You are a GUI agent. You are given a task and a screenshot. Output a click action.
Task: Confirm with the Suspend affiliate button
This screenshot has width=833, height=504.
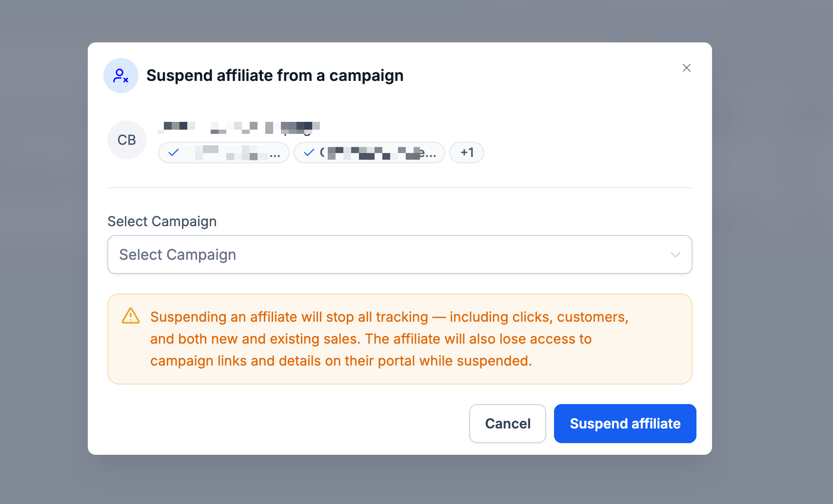coord(625,424)
